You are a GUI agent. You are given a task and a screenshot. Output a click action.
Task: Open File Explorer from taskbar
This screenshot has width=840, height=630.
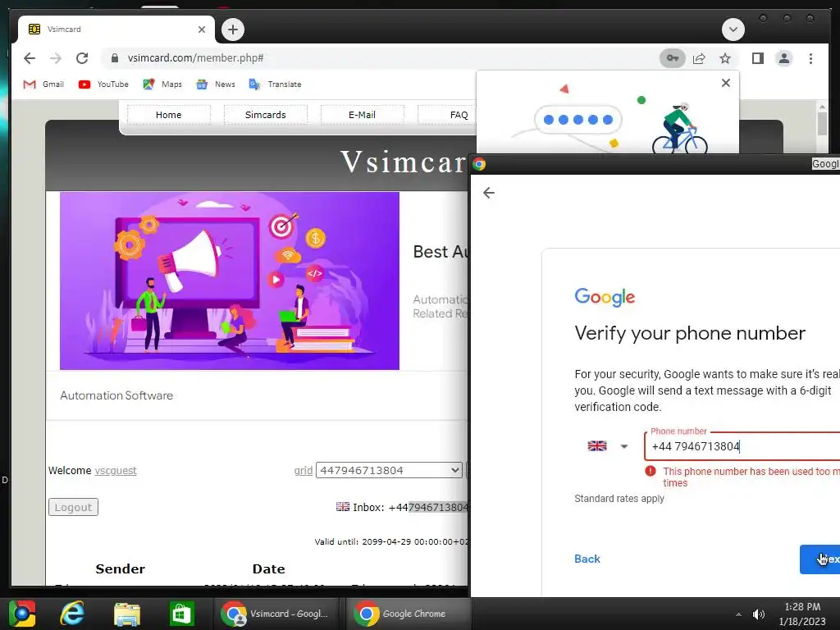127,614
